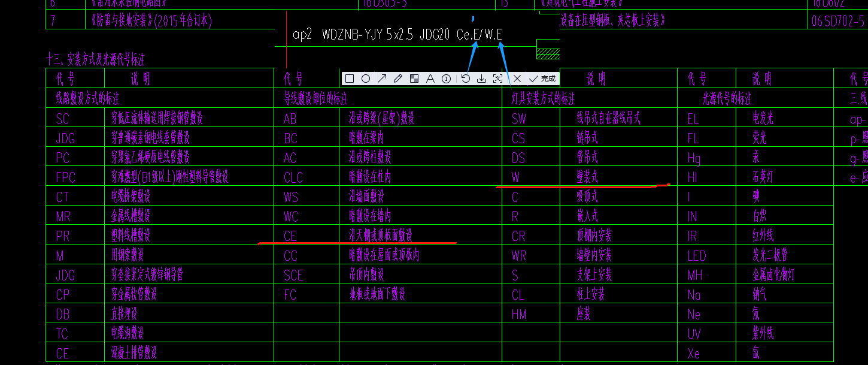The width and height of the screenshot is (868, 365).
Task: Click the "JDG20" text in cable label
Action: point(435,35)
